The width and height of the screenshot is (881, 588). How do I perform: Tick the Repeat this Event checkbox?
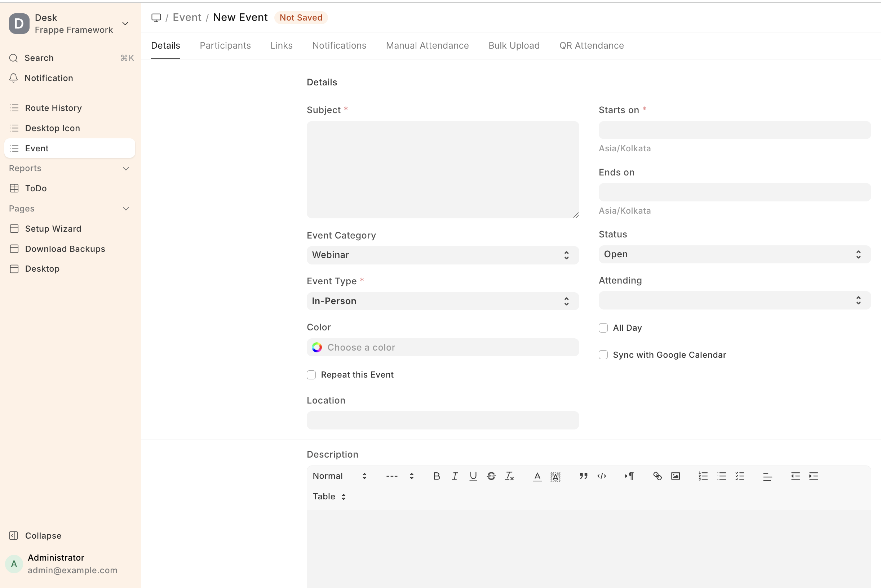[x=311, y=375]
